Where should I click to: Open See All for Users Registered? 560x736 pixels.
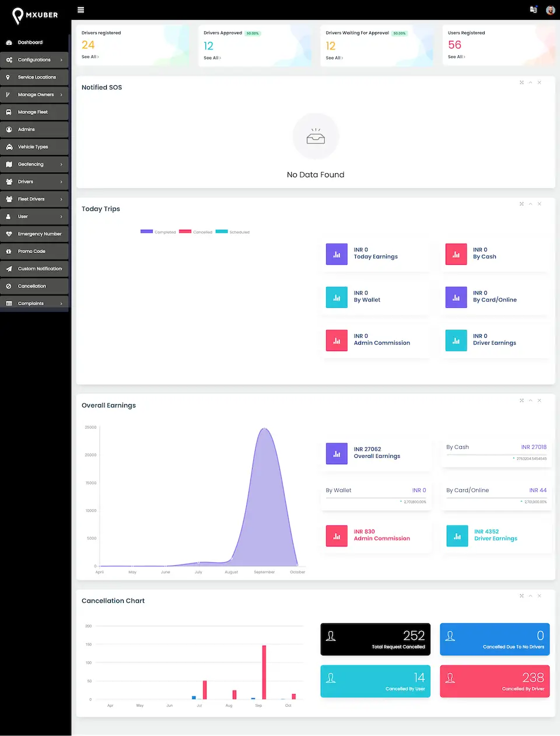(456, 57)
